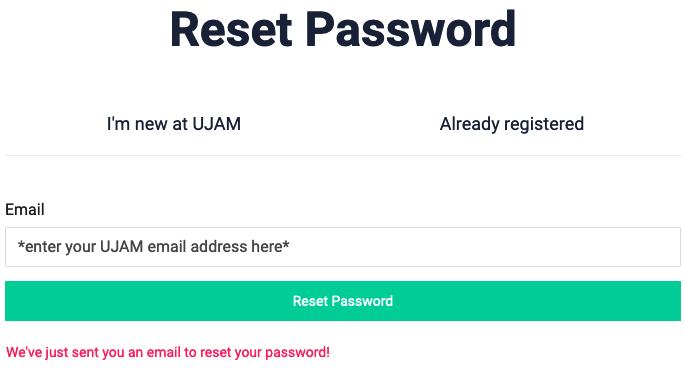The width and height of the screenshot is (685, 373).
Task: Click the red email sent confirmation message
Action: 168,352
